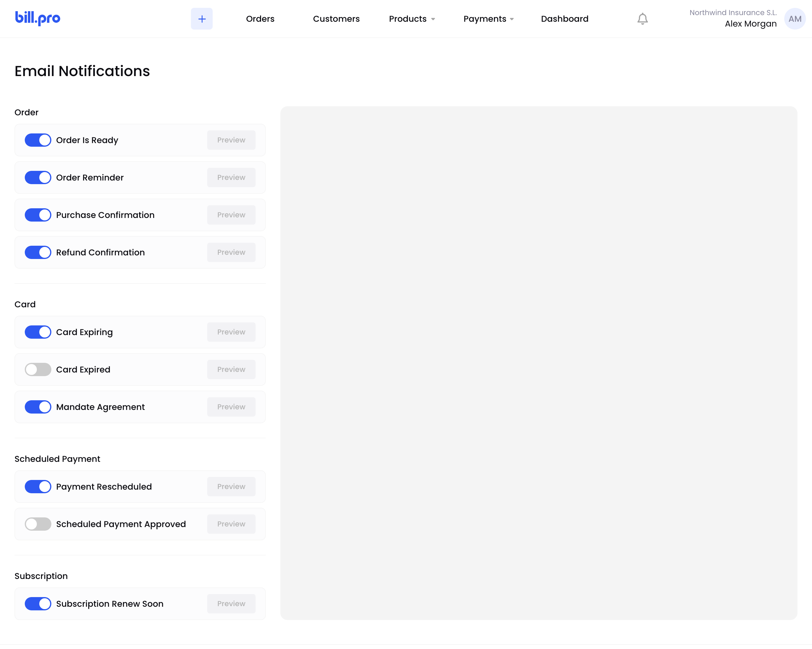Preview Card Expired email
Image resolution: width=812 pixels, height=649 pixels.
click(x=231, y=369)
